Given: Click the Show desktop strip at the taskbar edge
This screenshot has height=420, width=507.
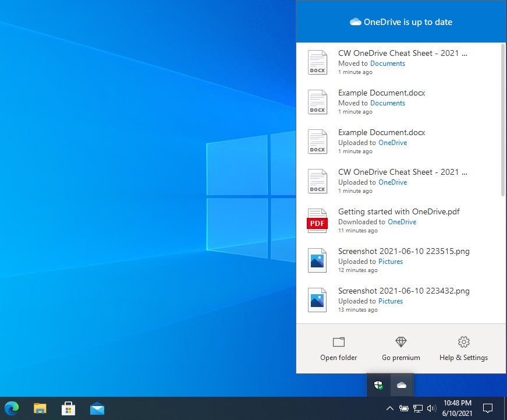Looking at the screenshot, I should [505, 408].
